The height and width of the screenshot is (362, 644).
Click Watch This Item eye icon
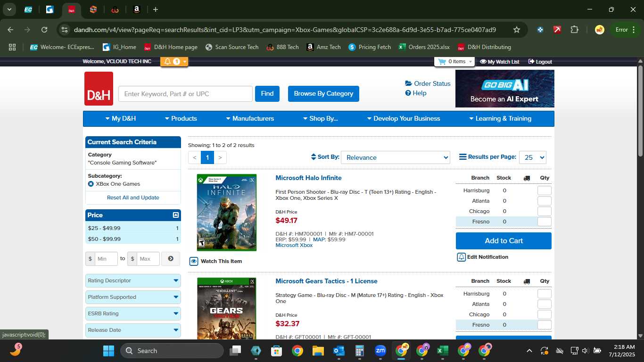194,261
